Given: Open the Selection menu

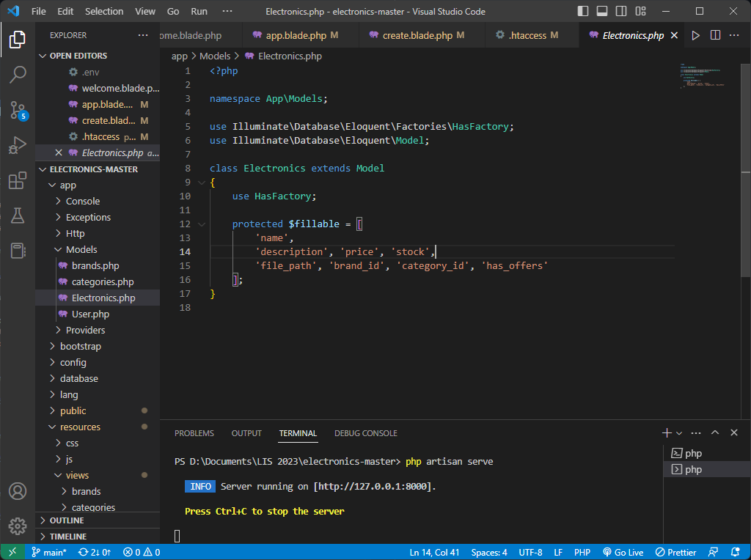Looking at the screenshot, I should pos(104,12).
